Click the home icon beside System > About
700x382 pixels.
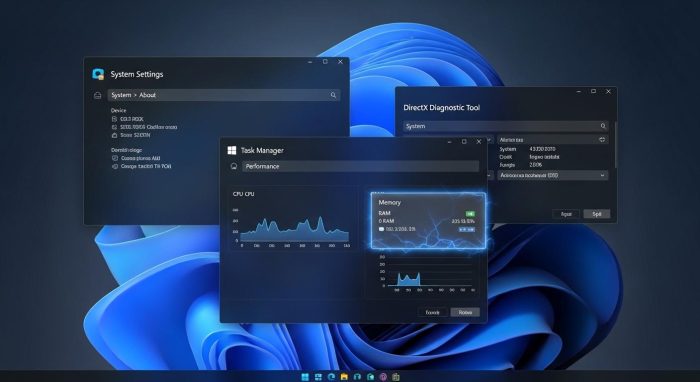98,95
